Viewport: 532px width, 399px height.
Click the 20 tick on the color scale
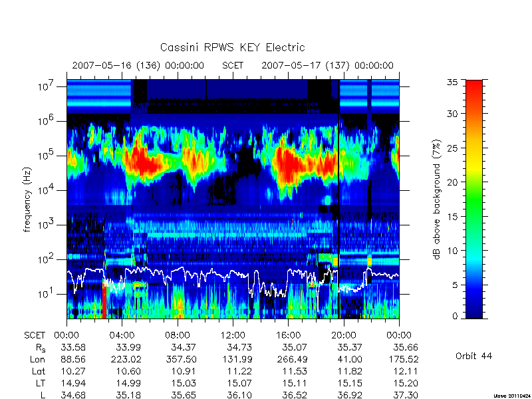pyautogui.click(x=452, y=182)
